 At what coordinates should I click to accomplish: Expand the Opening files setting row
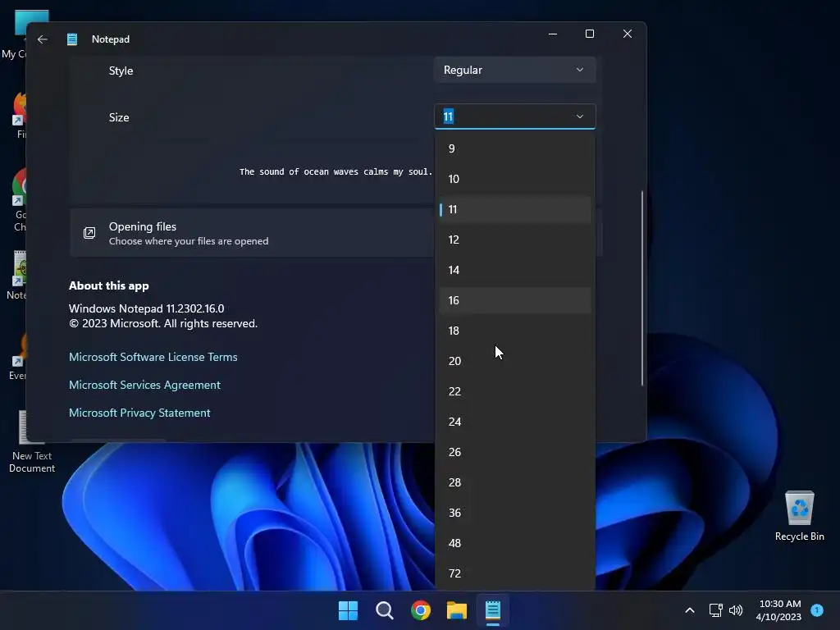(252, 233)
